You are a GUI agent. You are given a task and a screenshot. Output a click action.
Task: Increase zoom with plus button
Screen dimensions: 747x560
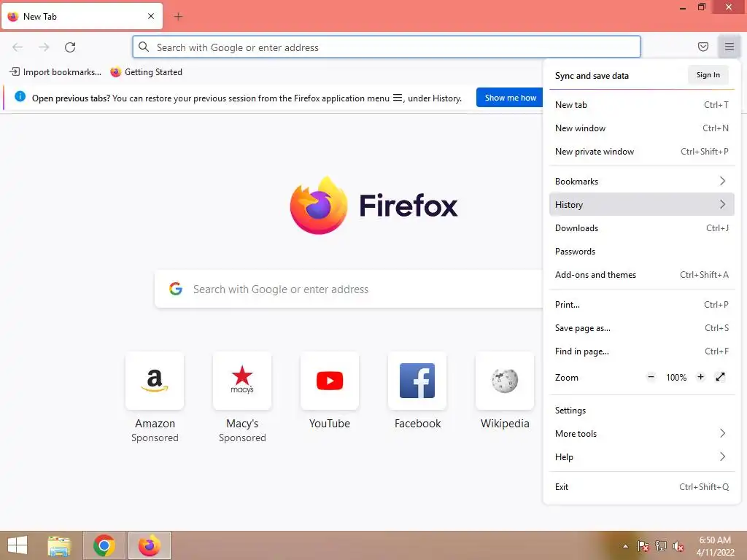tap(700, 377)
